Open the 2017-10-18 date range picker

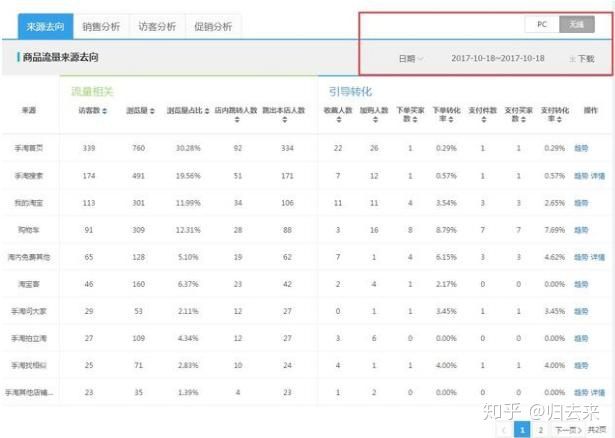click(497, 59)
